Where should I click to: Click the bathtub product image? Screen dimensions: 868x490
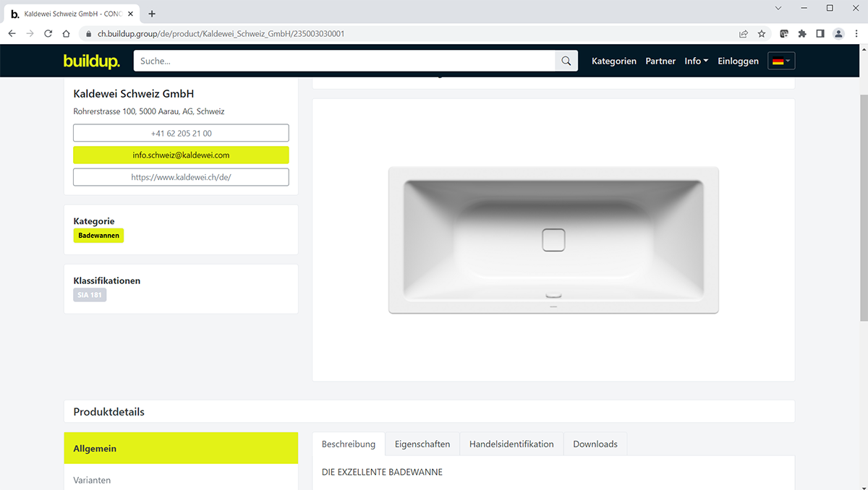coord(553,240)
